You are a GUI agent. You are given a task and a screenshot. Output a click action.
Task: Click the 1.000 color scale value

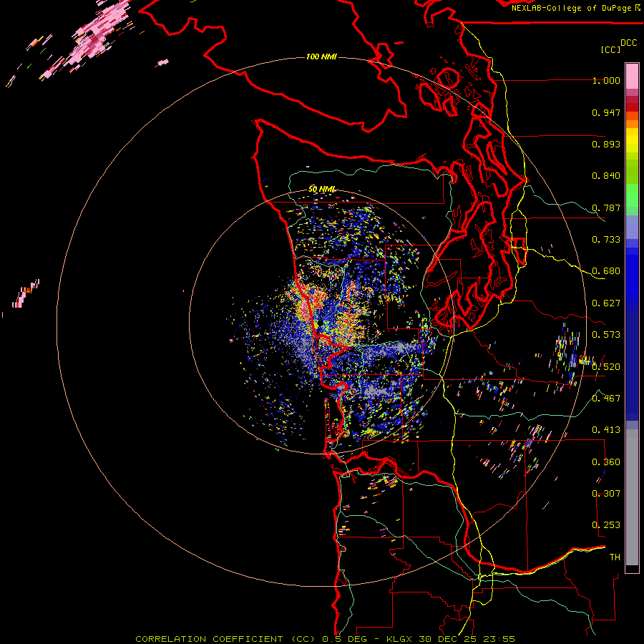point(606,80)
